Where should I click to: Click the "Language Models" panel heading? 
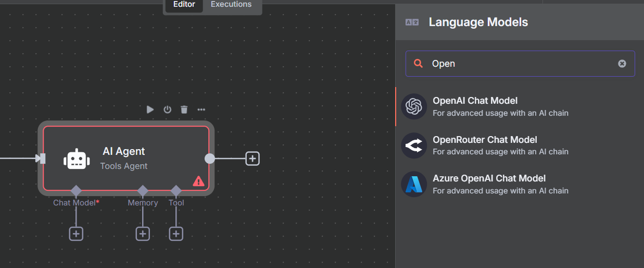click(478, 22)
